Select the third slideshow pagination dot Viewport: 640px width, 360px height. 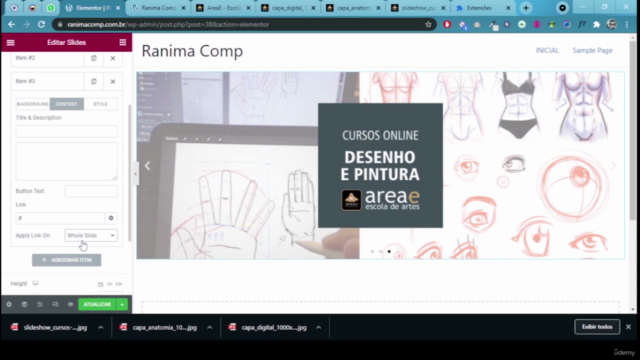coord(389,251)
